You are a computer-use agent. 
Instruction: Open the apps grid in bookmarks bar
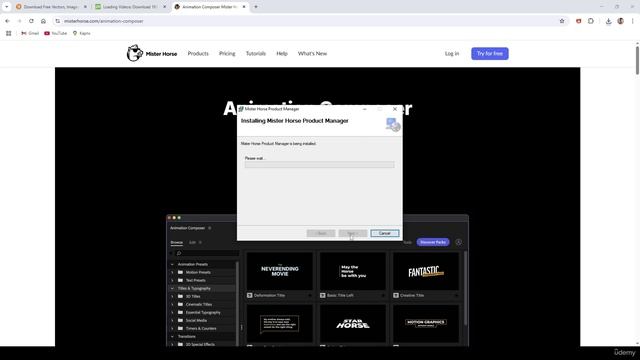pyautogui.click(x=9, y=33)
